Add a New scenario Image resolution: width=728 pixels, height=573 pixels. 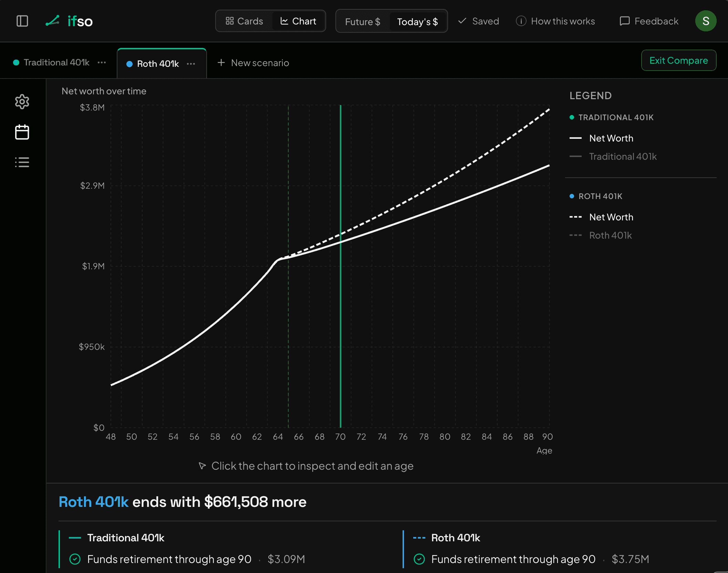[x=253, y=63]
